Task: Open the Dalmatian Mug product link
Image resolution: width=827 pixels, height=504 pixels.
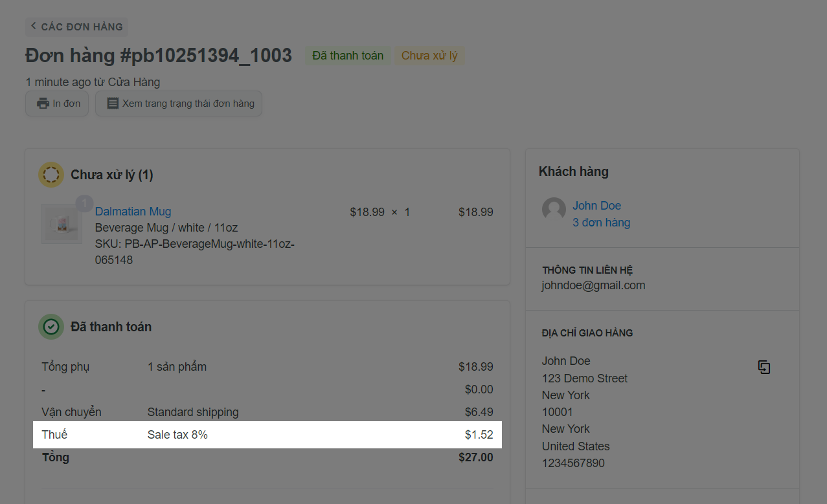Action: coord(133,212)
